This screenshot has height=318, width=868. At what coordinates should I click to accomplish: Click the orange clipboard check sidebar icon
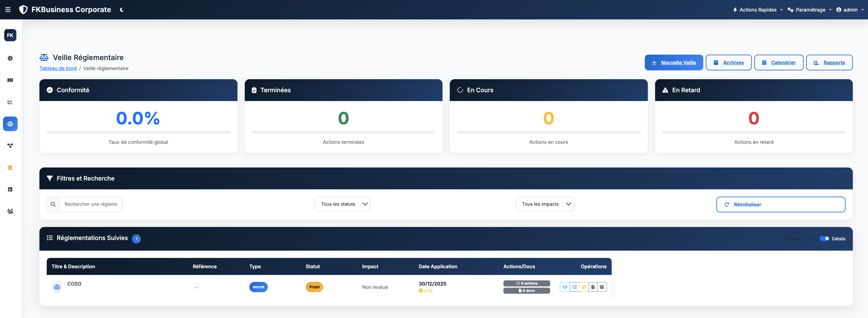(x=10, y=167)
